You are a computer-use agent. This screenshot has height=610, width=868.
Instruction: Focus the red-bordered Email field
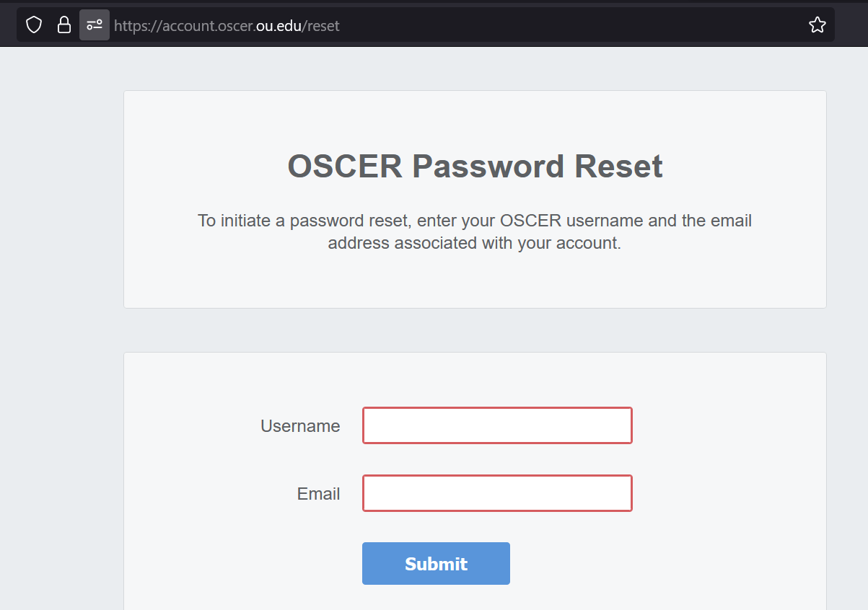496,493
